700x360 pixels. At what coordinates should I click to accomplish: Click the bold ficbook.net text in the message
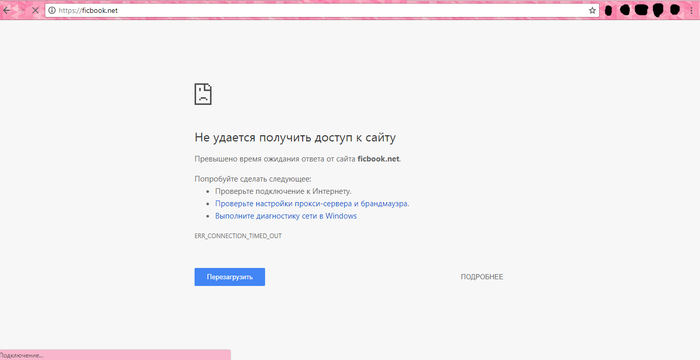pos(378,159)
